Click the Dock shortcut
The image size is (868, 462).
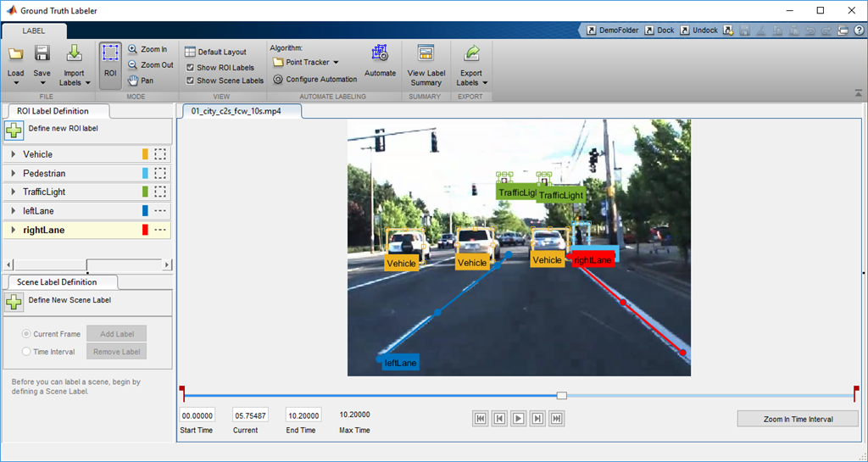[659, 31]
